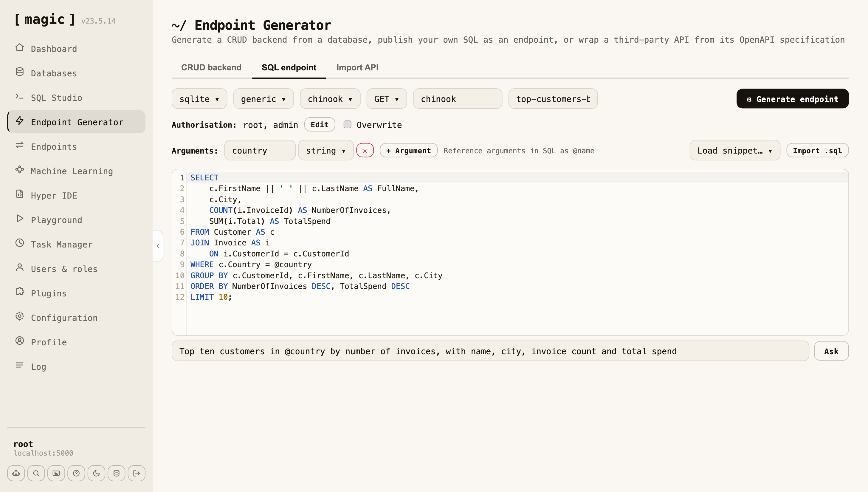Image resolution: width=868 pixels, height=492 pixels.
Task: Switch to the CRUD backend tab
Action: (x=211, y=68)
